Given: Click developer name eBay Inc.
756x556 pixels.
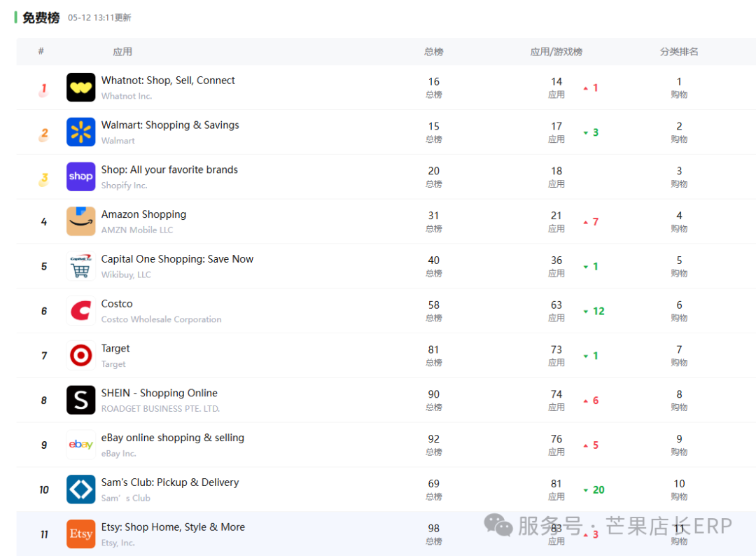Looking at the screenshot, I should click(118, 453).
